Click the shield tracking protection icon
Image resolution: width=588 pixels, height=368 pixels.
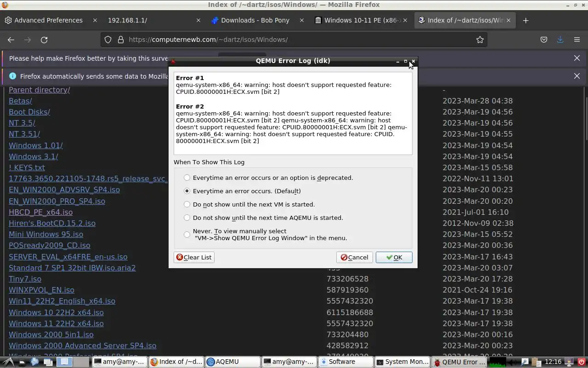pyautogui.click(x=108, y=40)
